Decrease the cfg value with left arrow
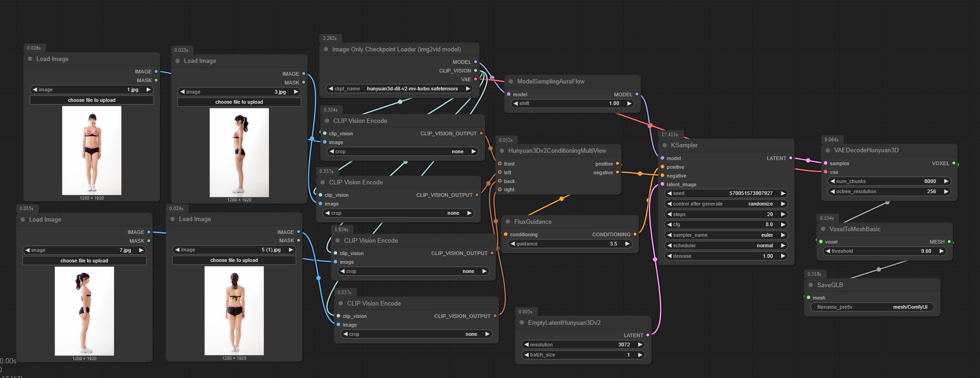Viewport: 980px width, 378px height. [669, 225]
